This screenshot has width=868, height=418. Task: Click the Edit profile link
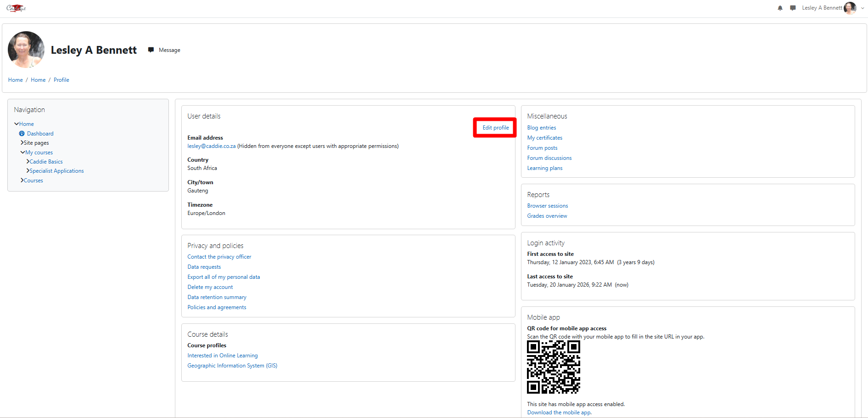pyautogui.click(x=495, y=128)
